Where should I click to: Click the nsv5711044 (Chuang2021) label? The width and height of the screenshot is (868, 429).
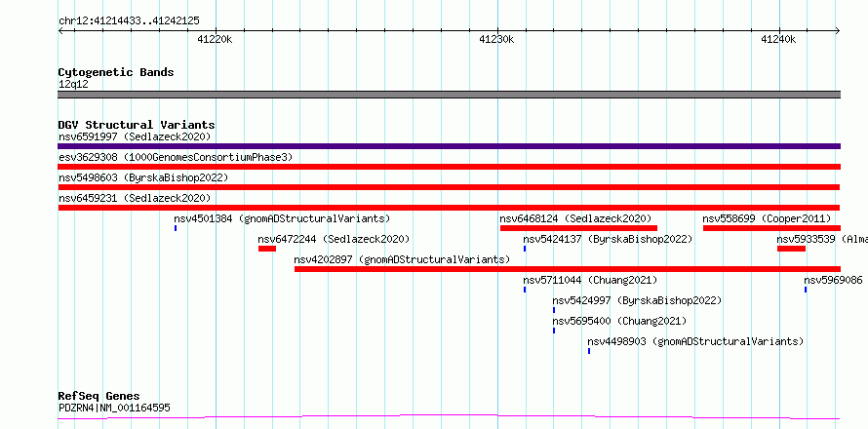(591, 280)
